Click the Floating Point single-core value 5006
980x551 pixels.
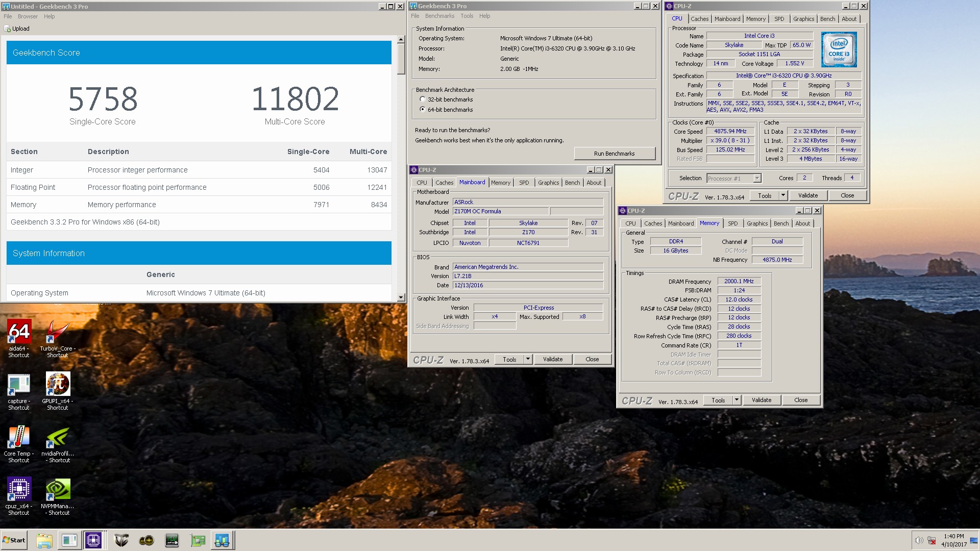pyautogui.click(x=322, y=187)
